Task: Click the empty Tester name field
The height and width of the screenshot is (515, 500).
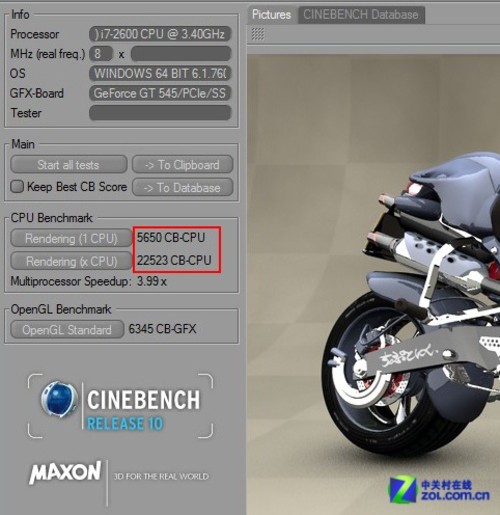Action: [x=160, y=113]
